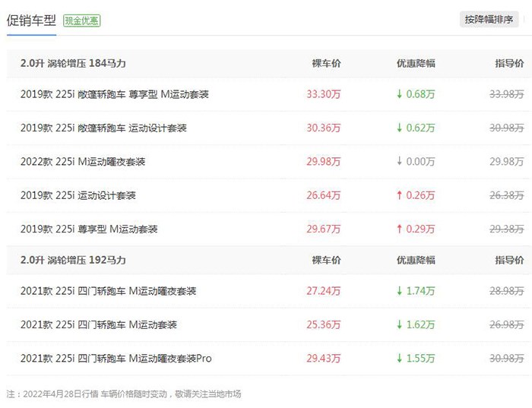The width and height of the screenshot is (532, 408).
Task: Click the 2.0升 涡轮增压 192马力 group header
Action: [x=73, y=260]
